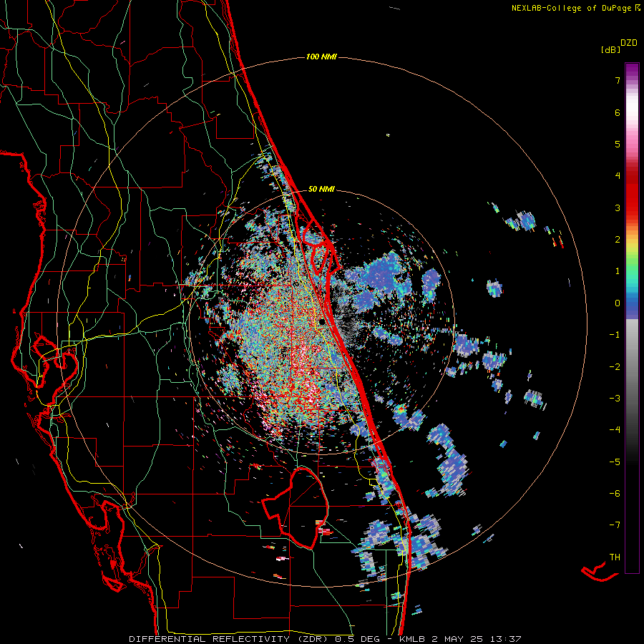Click the NEXLAB-College of DuPage watermark text

(x=572, y=8)
